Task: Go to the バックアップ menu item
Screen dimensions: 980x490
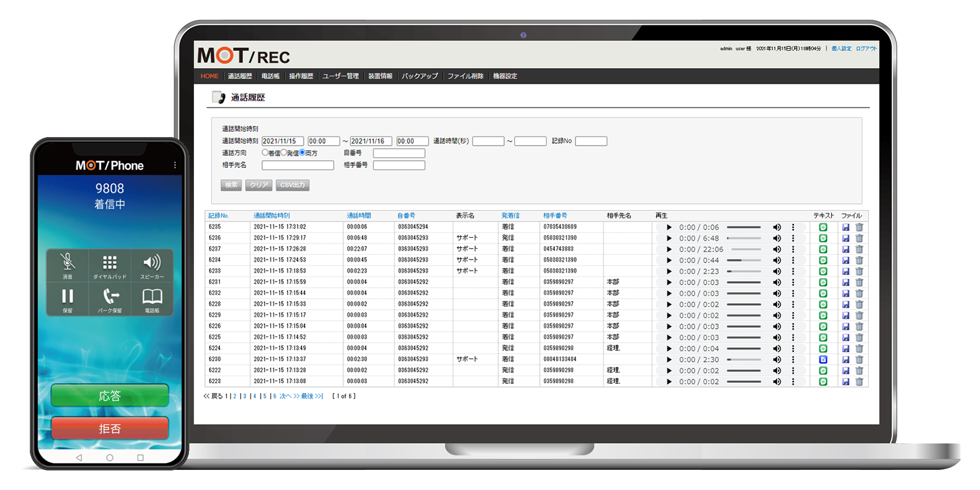Action: click(x=419, y=76)
